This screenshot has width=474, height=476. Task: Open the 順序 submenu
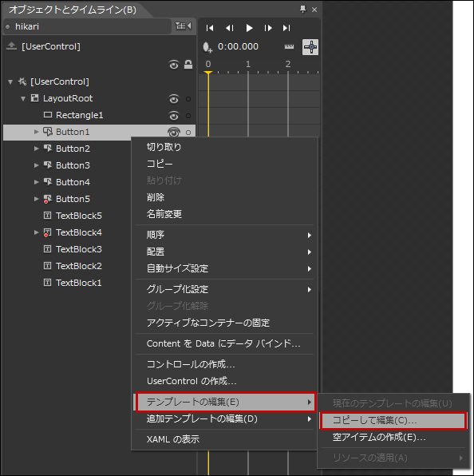225,235
